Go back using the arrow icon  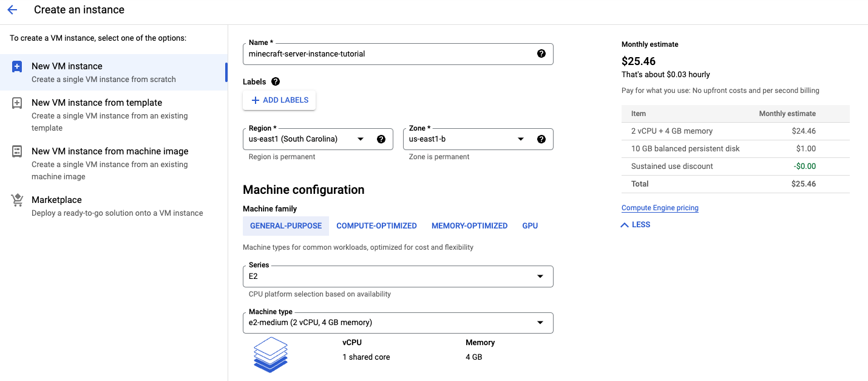point(12,10)
